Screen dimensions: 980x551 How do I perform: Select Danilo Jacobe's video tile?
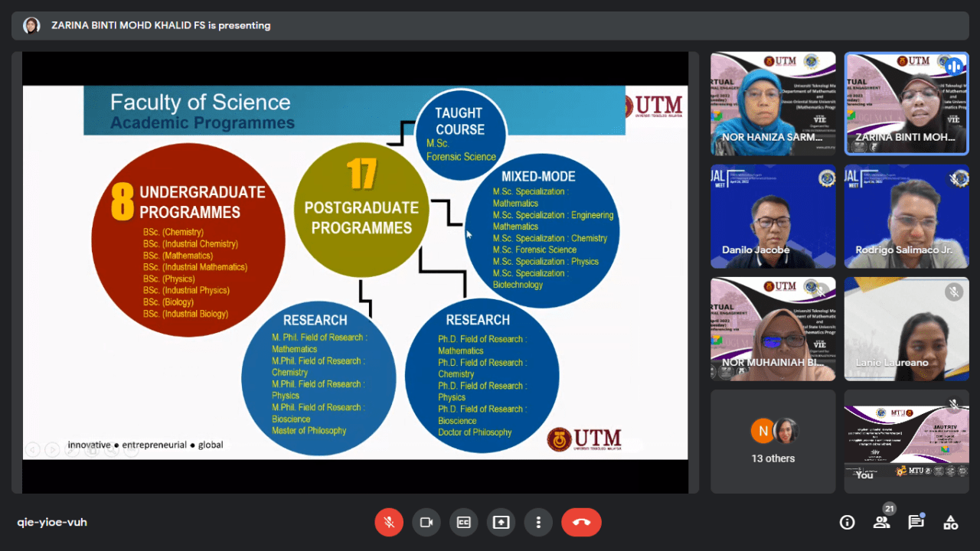(x=773, y=217)
